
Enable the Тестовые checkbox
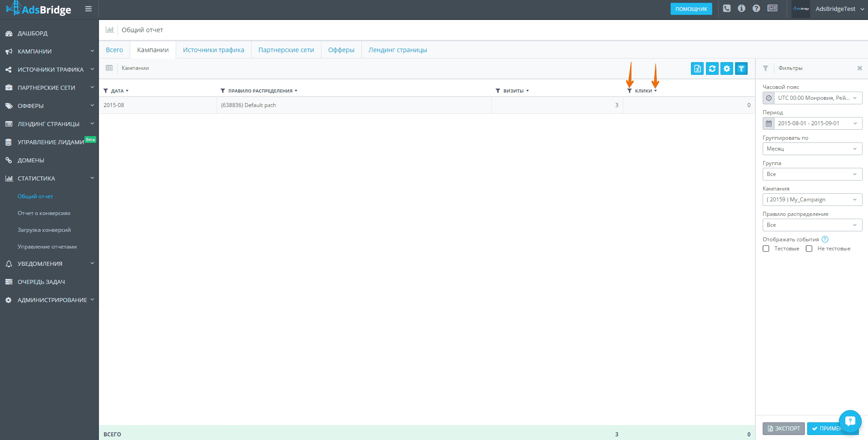766,249
